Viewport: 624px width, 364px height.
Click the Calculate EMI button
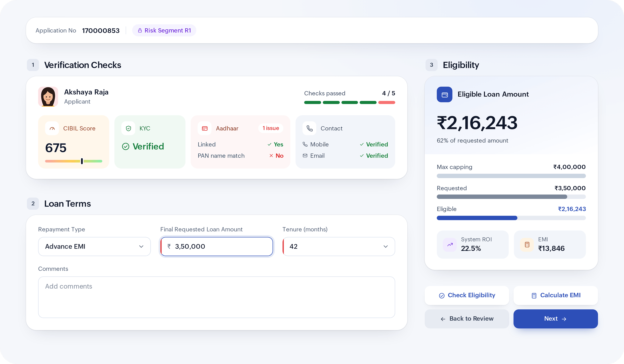pos(556,295)
